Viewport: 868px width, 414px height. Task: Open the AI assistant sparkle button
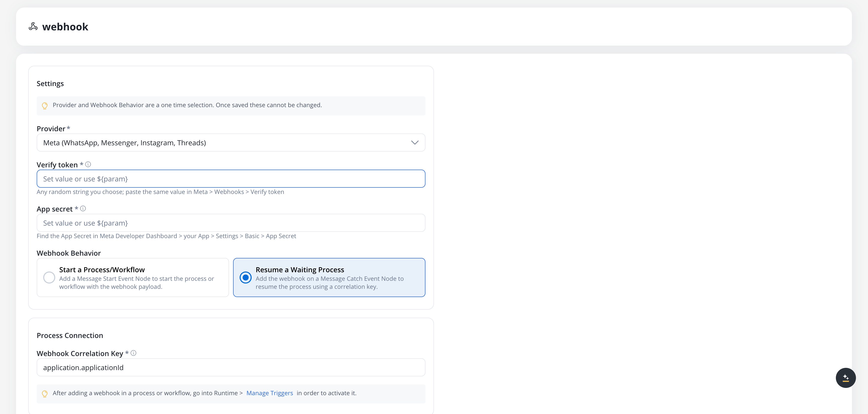coord(845,378)
